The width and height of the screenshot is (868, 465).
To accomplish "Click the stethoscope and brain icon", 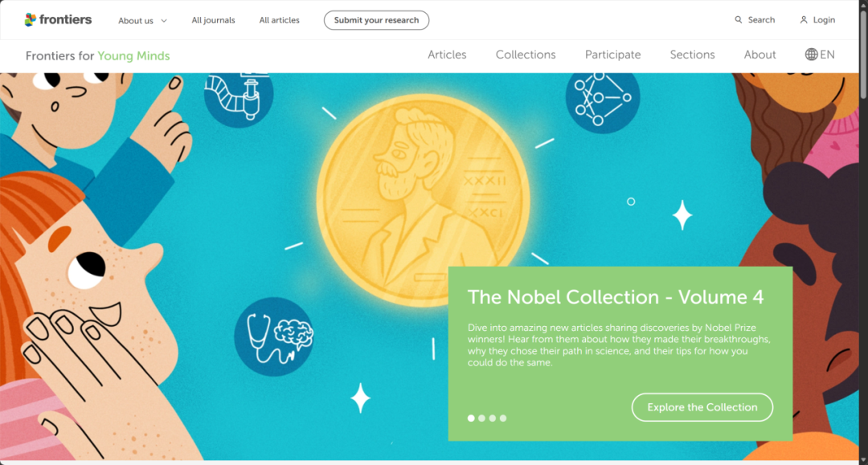I will [273, 337].
